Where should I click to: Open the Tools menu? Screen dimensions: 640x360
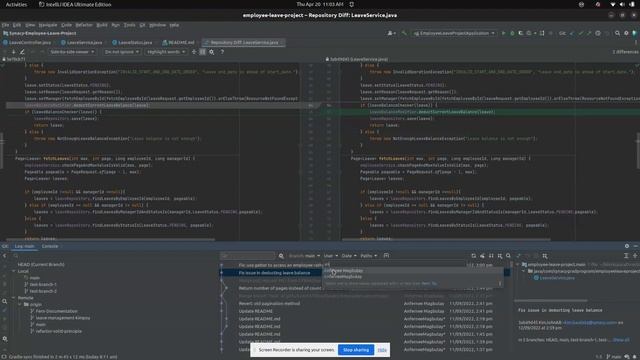pyautogui.click(x=129, y=25)
